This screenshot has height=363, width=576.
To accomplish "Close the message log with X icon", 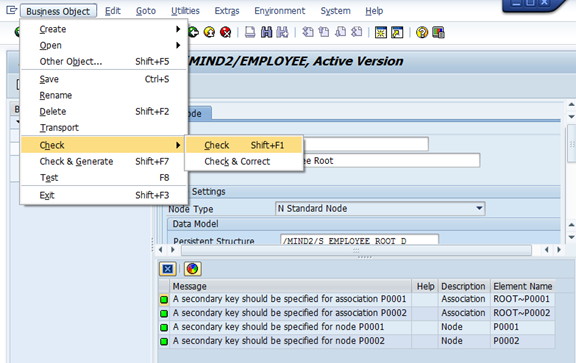I will [x=168, y=269].
